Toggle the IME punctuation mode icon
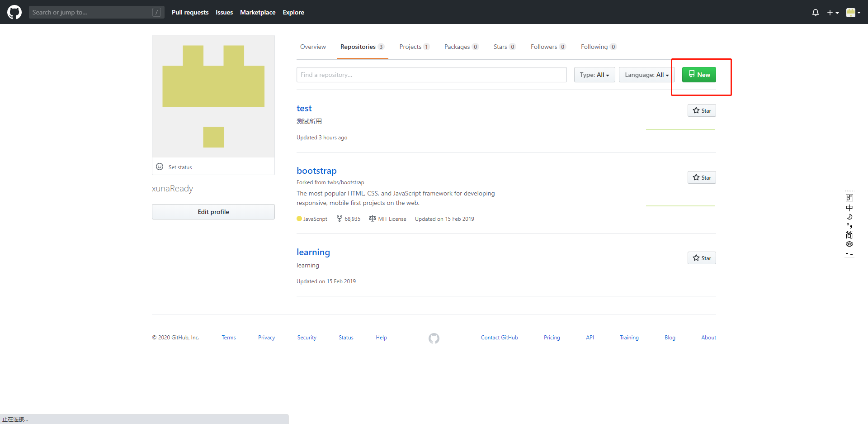 point(849,226)
